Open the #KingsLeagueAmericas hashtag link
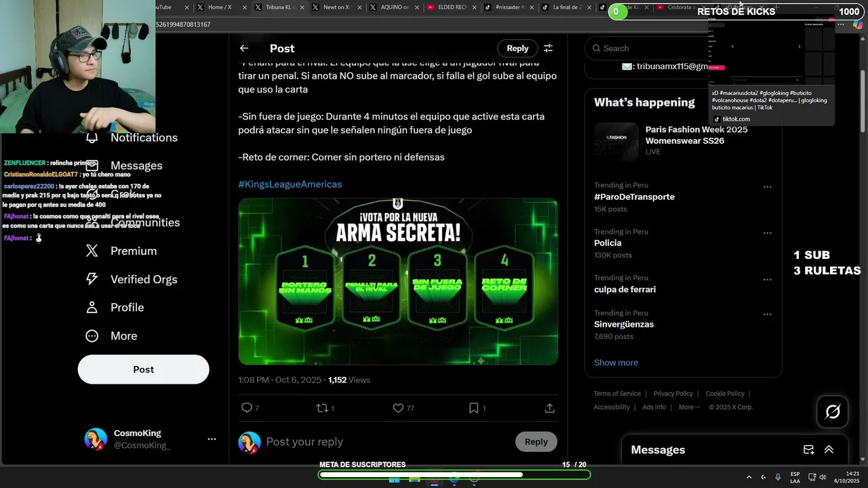This screenshot has width=868, height=488. click(290, 184)
